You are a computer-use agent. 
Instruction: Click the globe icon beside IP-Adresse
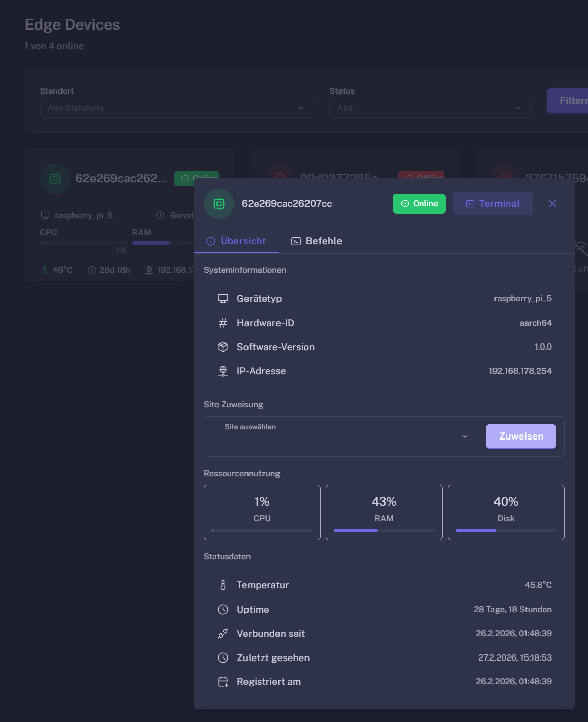[x=223, y=371]
